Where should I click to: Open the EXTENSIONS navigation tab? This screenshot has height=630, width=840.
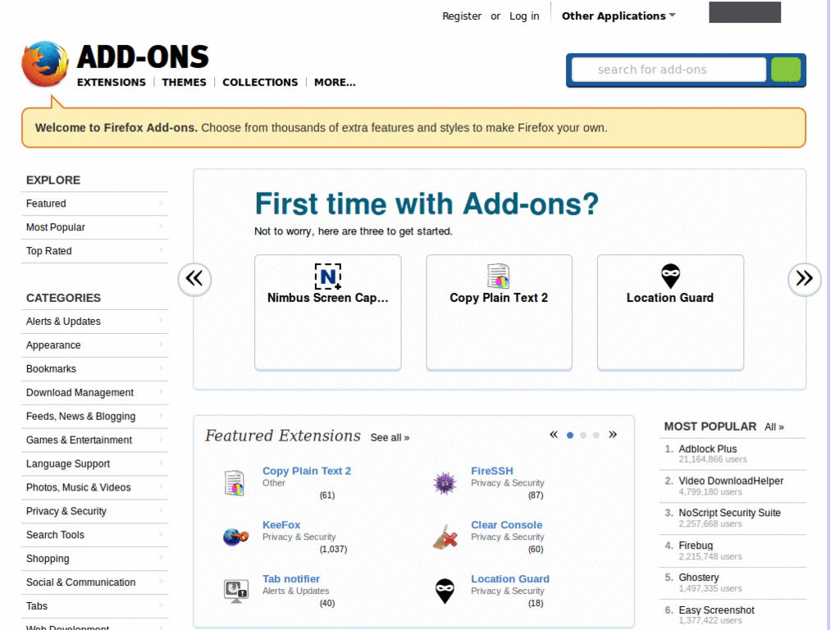(x=112, y=82)
